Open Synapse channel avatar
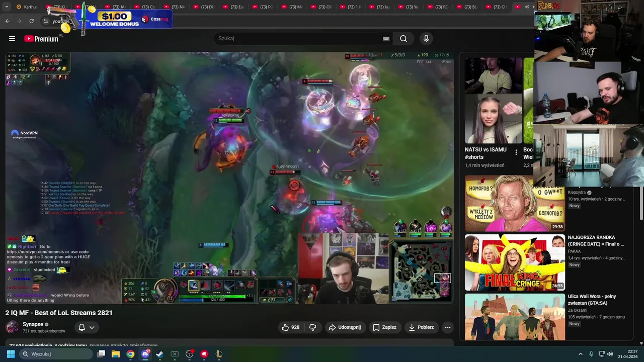 coord(12,327)
